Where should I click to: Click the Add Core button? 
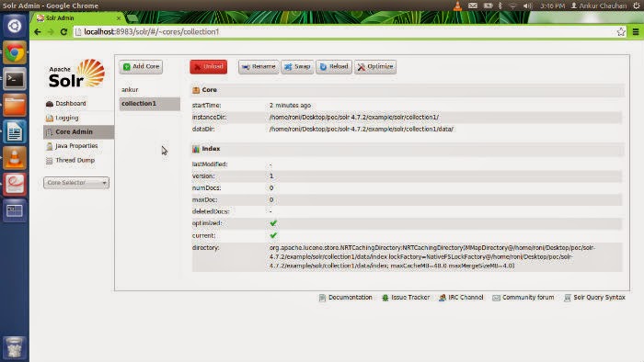(x=141, y=66)
